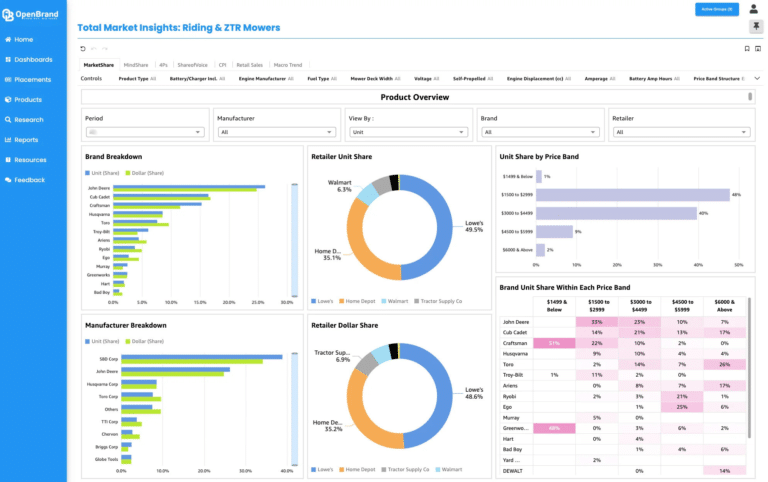This screenshot has width=768, height=482.
Task: Open the Battery/Charger Incl. control filter
Action: coord(197,78)
